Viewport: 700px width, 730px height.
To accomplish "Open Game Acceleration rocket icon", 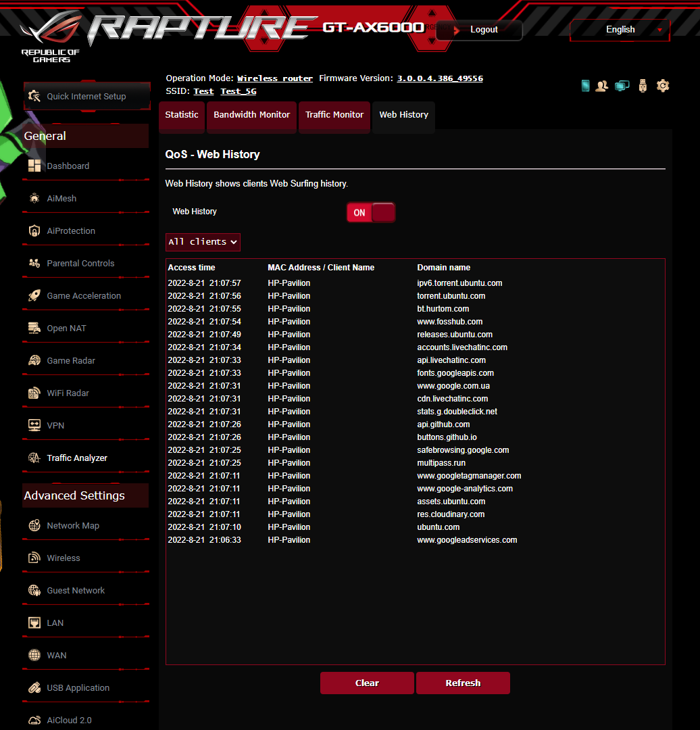I will click(x=34, y=295).
